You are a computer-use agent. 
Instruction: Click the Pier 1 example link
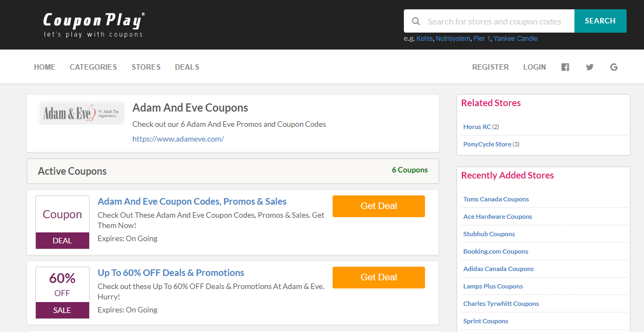tap(482, 39)
